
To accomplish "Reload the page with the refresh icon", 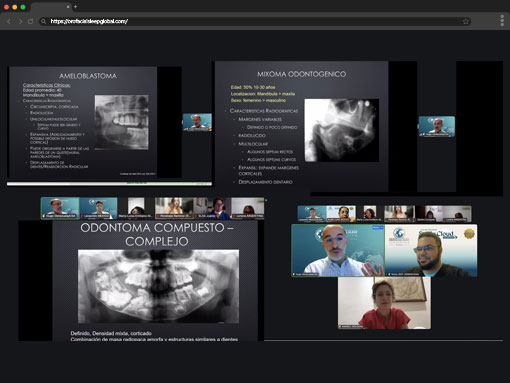I will (31, 21).
